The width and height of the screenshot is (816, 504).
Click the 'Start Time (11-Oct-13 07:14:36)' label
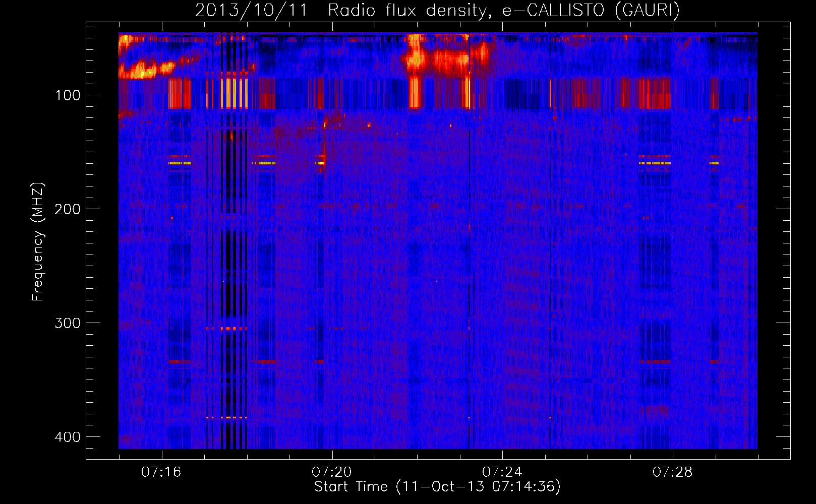437,487
